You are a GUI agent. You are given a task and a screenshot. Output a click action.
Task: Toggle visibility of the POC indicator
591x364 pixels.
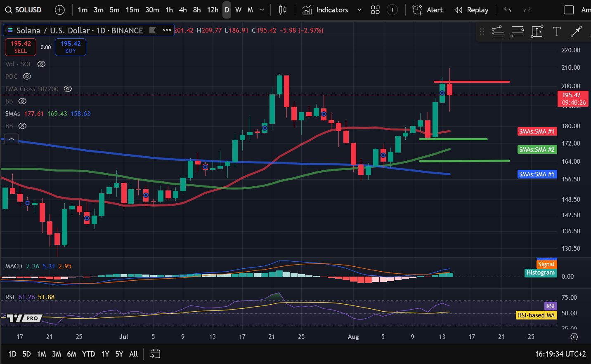27,76
